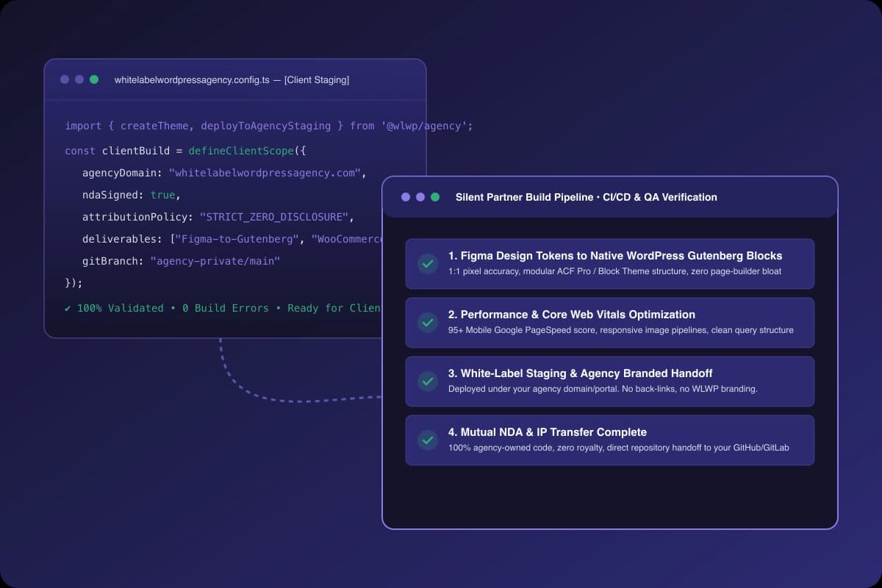Click the closing brace '});' code line
Viewport: 882px width, 588px height.
73,283
